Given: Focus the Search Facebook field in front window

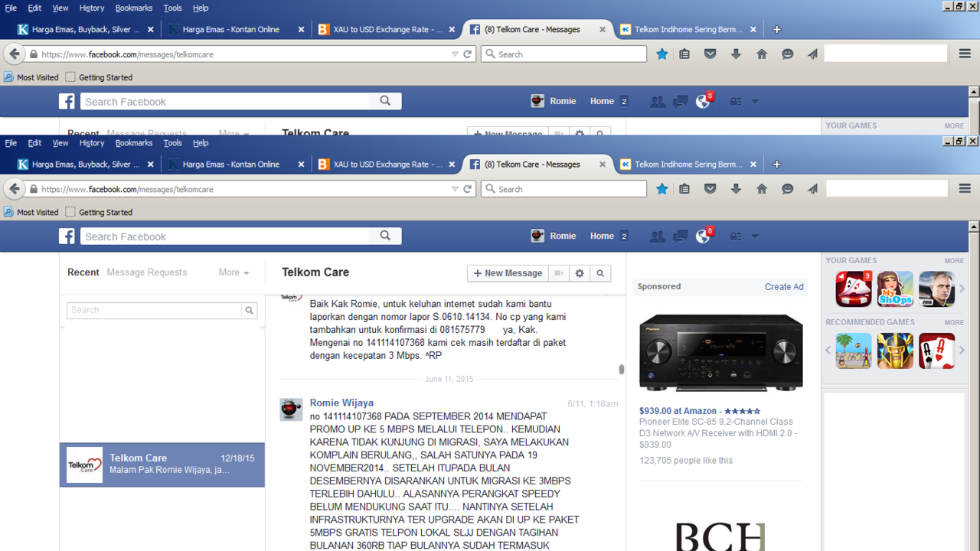Looking at the screenshot, I should [225, 236].
